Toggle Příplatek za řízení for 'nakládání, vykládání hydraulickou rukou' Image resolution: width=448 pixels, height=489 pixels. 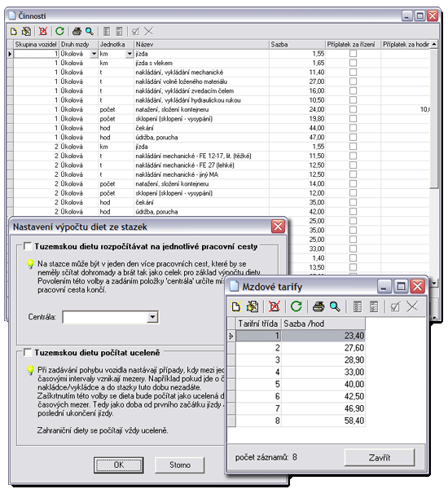[353, 100]
